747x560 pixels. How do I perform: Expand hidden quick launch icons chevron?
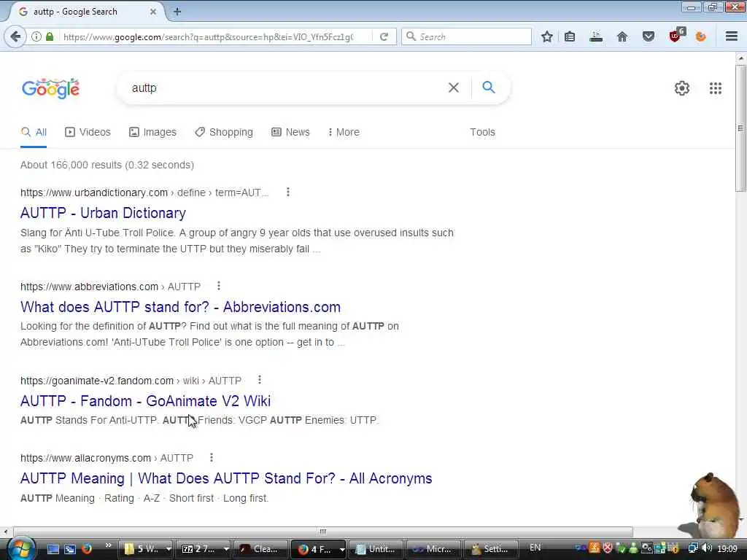(x=108, y=545)
